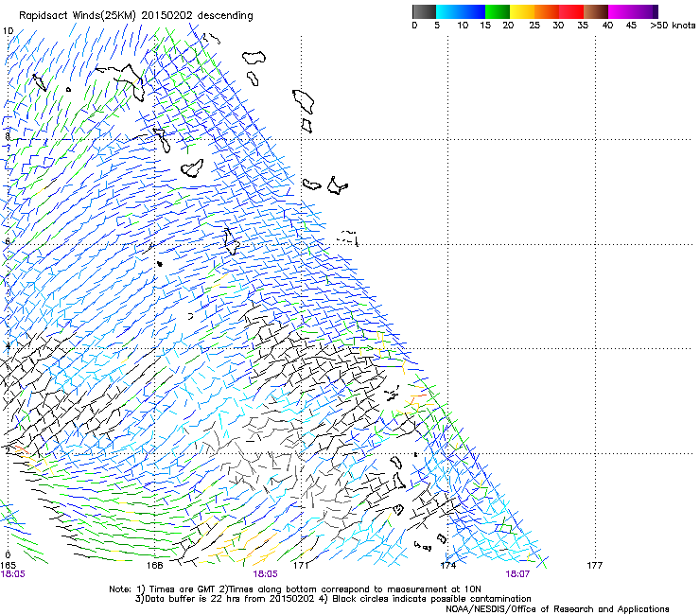Click longitude label '174'
The width and height of the screenshot is (700, 615).
448,566
